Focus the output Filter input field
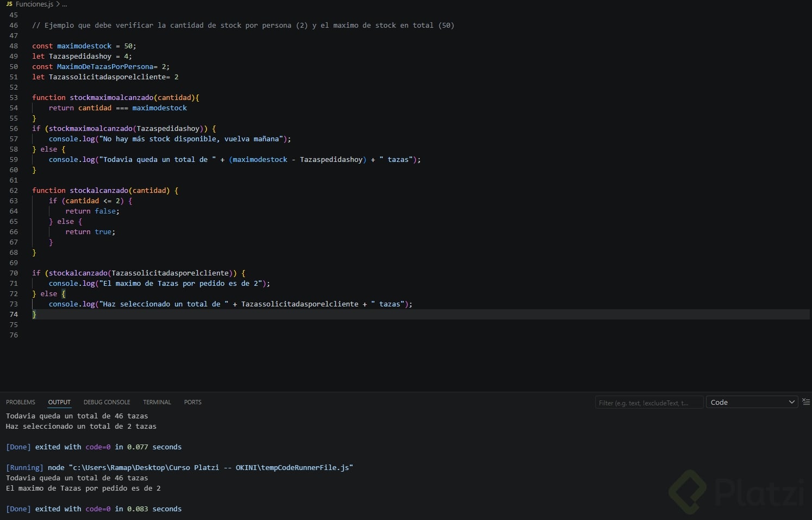 (x=649, y=403)
